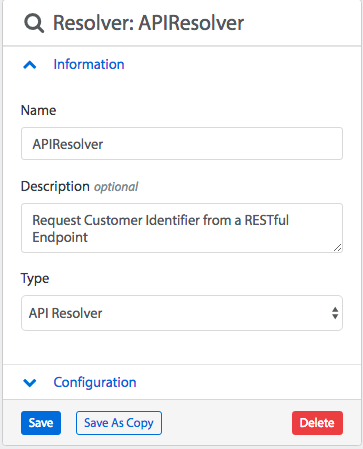Click the up-down arrows on Type select

[335, 313]
